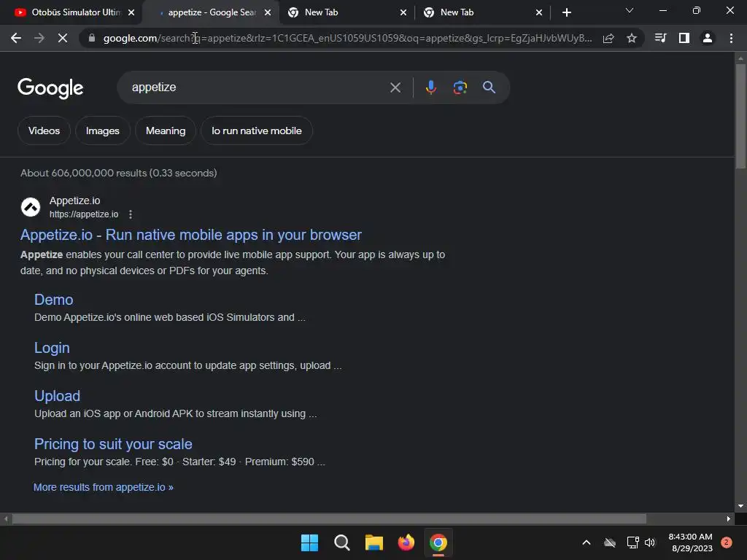
Task: Toggle the browser side panel
Action: (684, 38)
